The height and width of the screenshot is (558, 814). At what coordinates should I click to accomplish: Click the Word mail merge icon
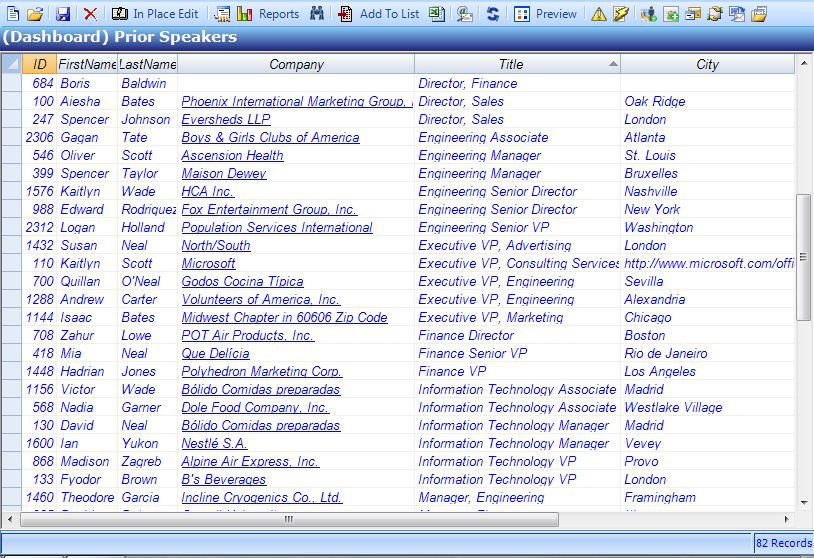tap(737, 13)
